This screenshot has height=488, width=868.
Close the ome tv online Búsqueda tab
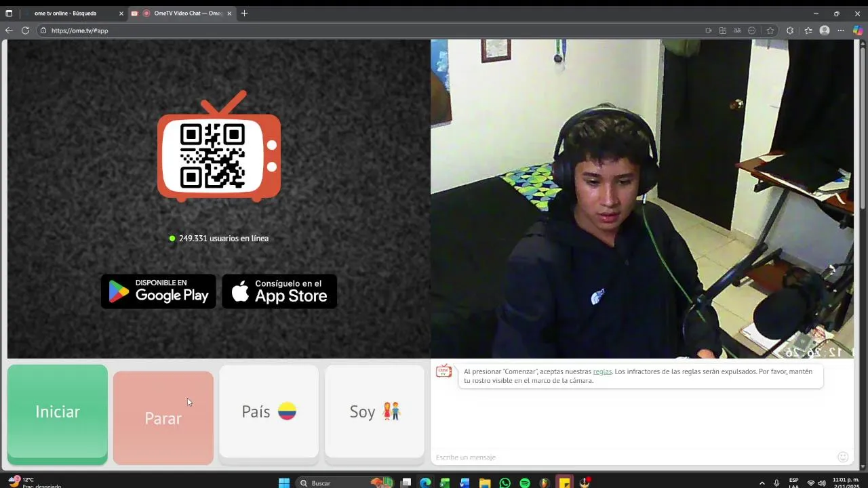[121, 14]
